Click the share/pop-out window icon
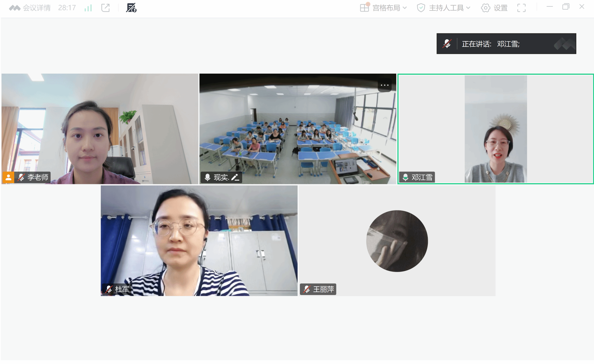 point(106,8)
